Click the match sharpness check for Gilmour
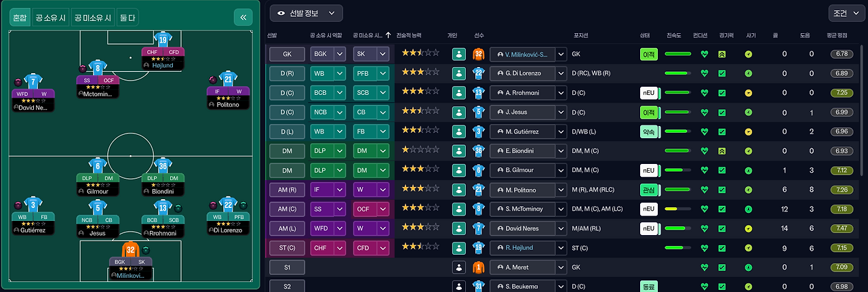The image size is (868, 292). [722, 170]
